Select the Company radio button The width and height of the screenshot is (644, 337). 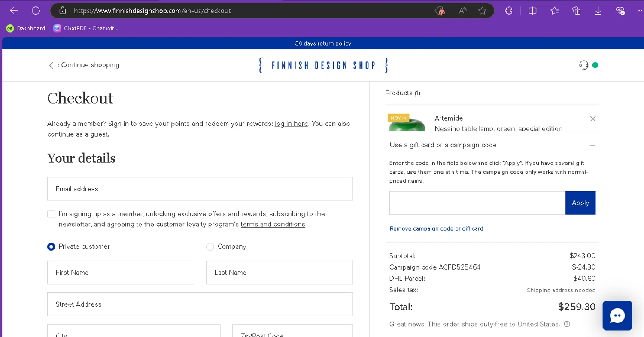click(x=210, y=246)
